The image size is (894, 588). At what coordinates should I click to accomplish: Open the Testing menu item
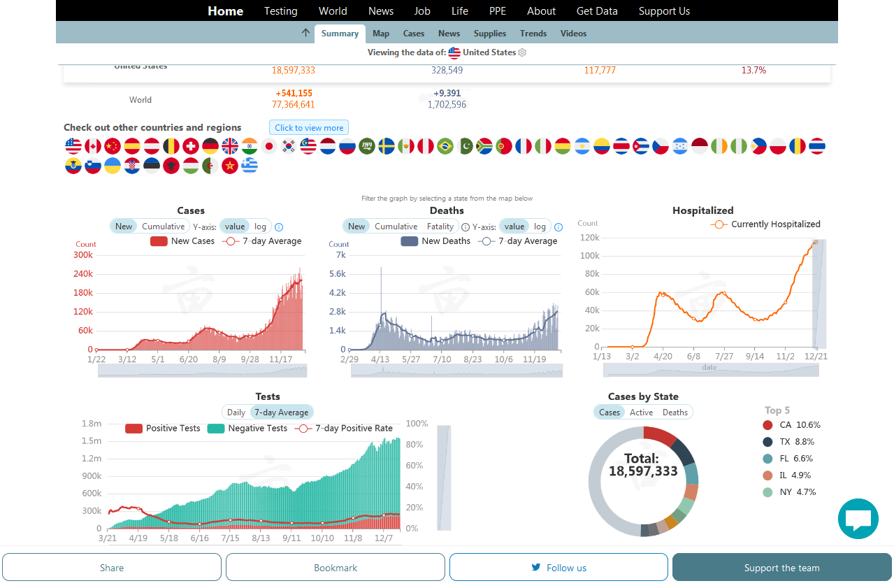pos(281,11)
